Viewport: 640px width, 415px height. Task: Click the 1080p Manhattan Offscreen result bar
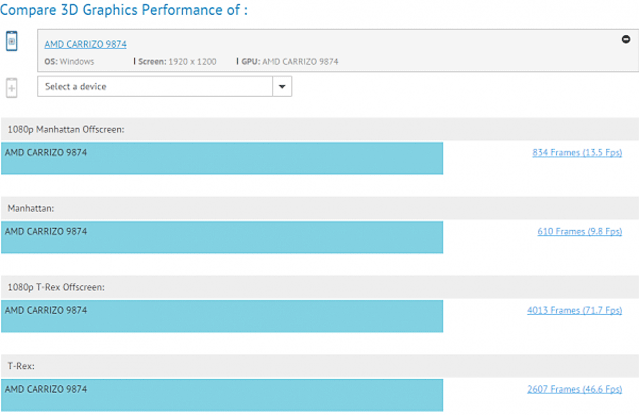(x=222, y=158)
